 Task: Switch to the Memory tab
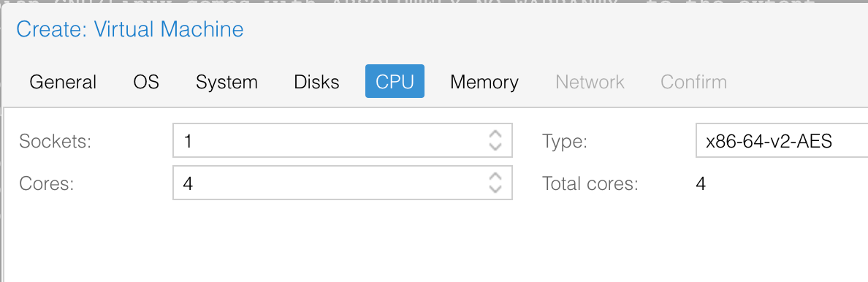coord(484,82)
